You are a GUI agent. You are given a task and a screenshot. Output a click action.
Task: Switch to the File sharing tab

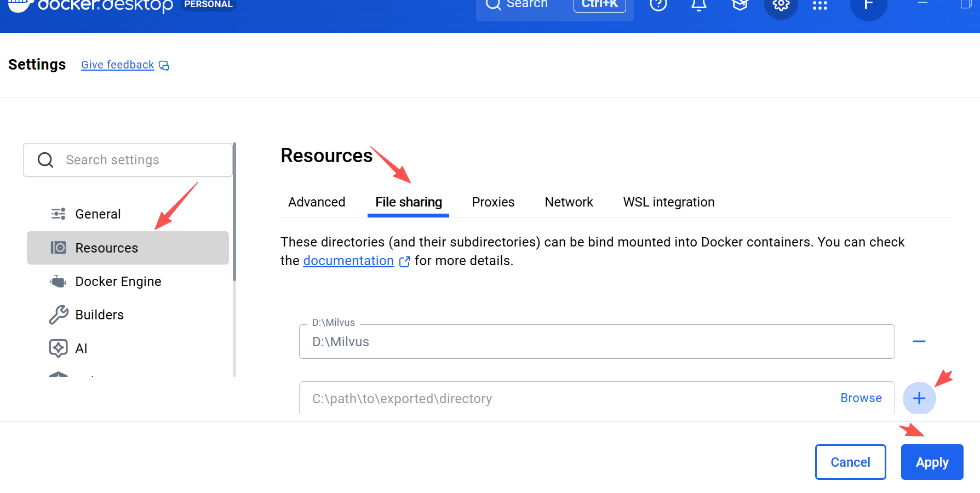click(x=408, y=202)
